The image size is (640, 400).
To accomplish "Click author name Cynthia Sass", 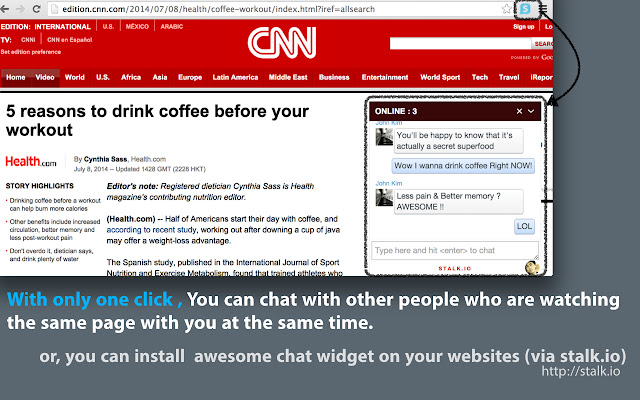I will pos(106,159).
